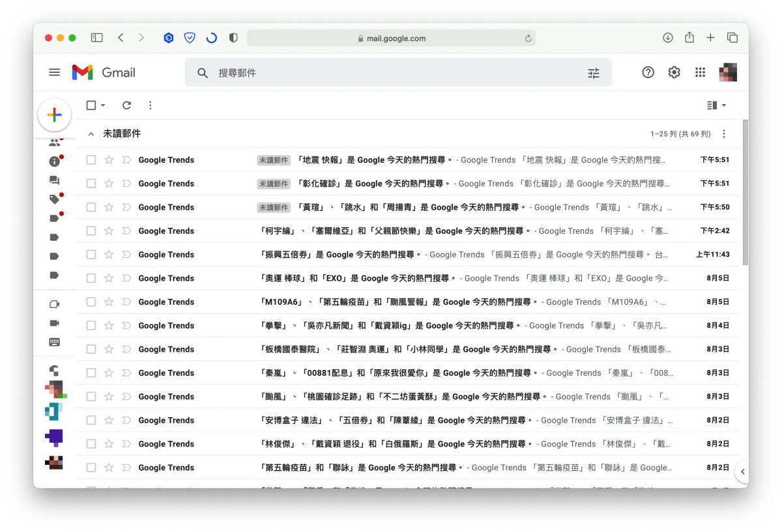
Task: Open the toolbar More three-dot menu
Action: click(x=151, y=105)
